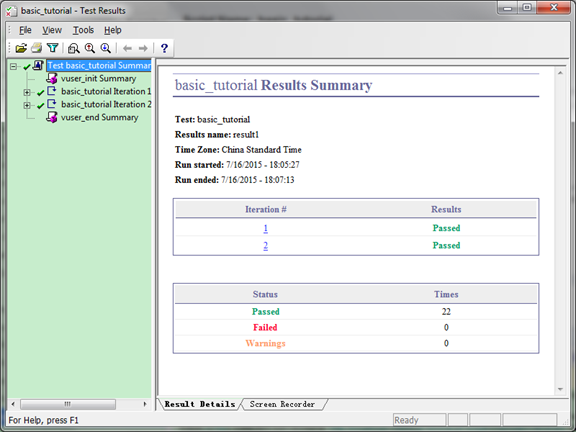
Task: Click the Find binoculars icon
Action: coord(73,48)
